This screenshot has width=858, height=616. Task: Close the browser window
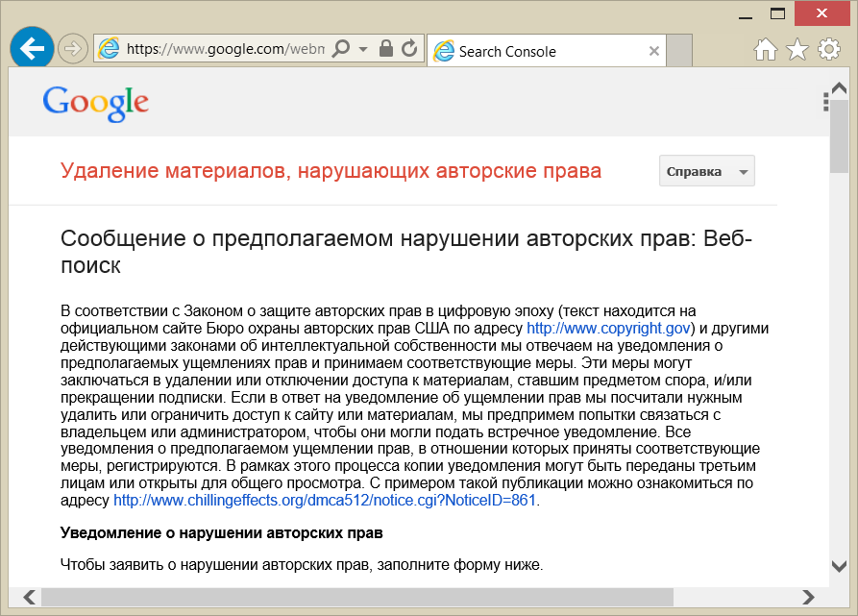(x=821, y=13)
